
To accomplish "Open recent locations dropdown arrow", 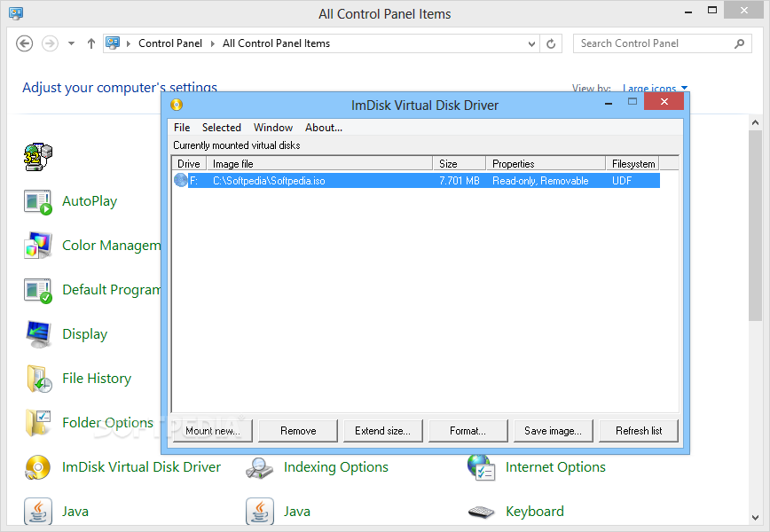I will pos(71,43).
